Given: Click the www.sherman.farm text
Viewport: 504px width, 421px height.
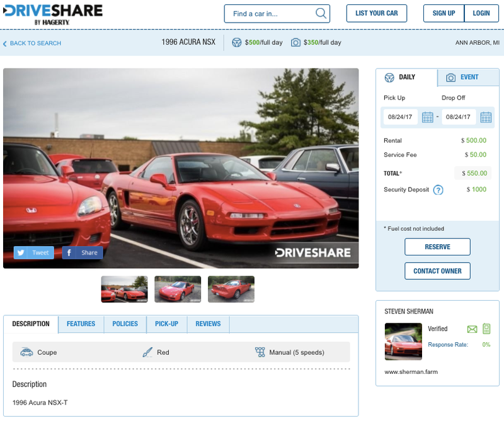Looking at the screenshot, I should pyautogui.click(x=411, y=372).
